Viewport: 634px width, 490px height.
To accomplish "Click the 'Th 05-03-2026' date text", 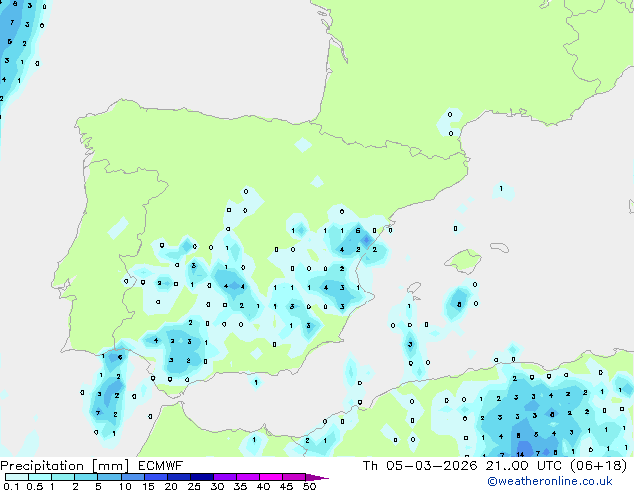I will 420,466.
